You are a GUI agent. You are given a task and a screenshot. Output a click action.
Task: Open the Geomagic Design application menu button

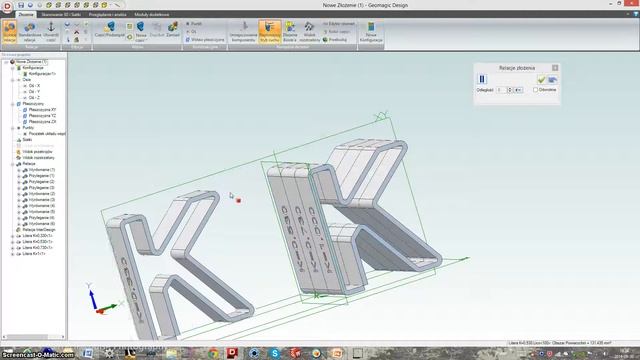(x=7, y=7)
